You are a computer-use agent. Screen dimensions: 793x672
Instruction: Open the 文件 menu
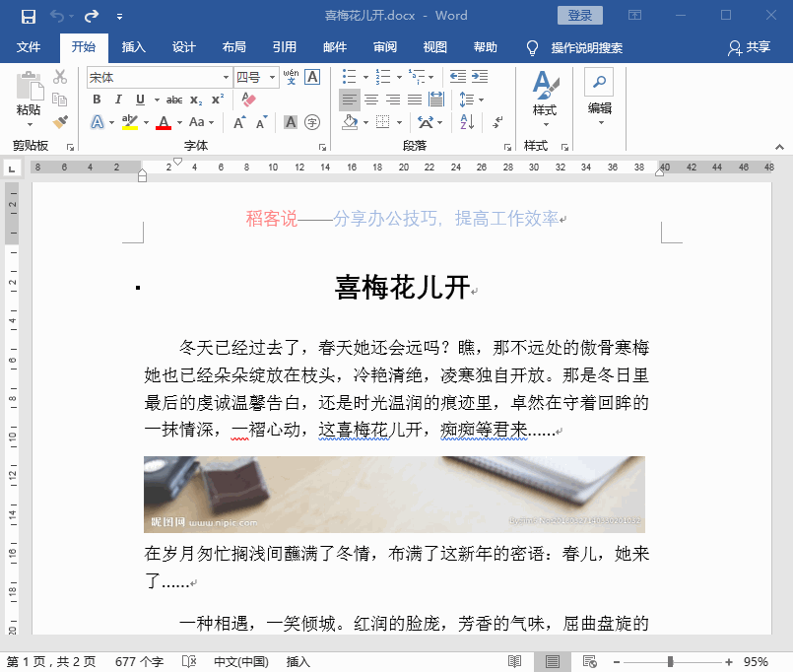click(x=29, y=47)
